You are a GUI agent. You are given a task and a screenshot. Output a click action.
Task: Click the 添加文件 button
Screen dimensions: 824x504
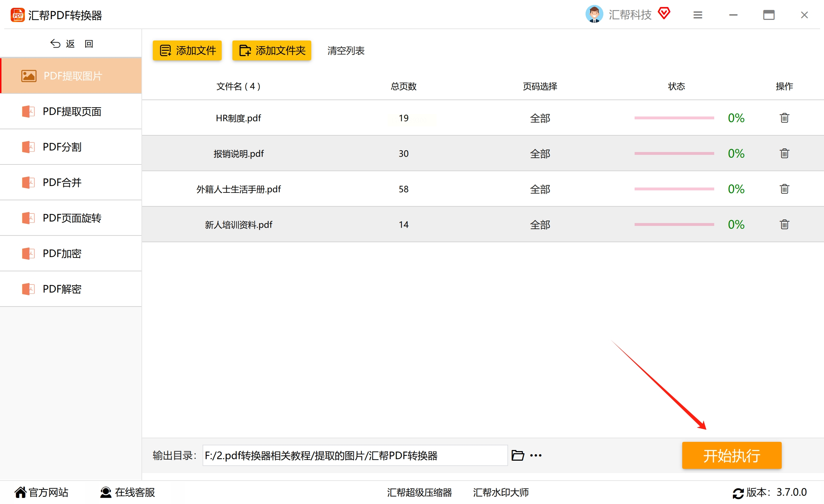point(187,50)
